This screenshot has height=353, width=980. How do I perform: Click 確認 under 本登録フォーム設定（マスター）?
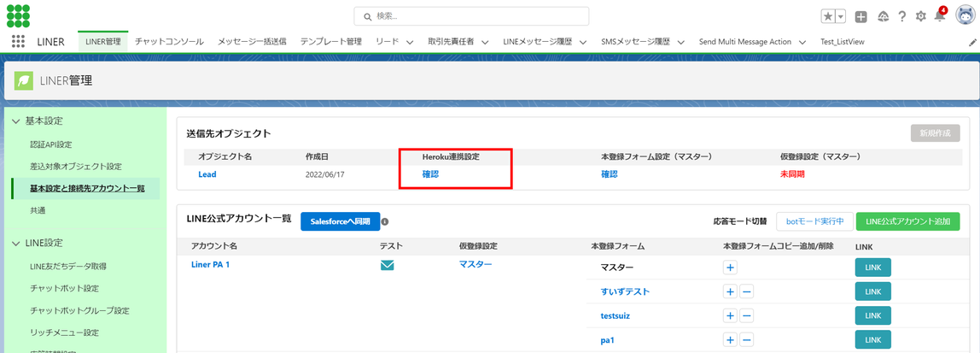(x=610, y=174)
